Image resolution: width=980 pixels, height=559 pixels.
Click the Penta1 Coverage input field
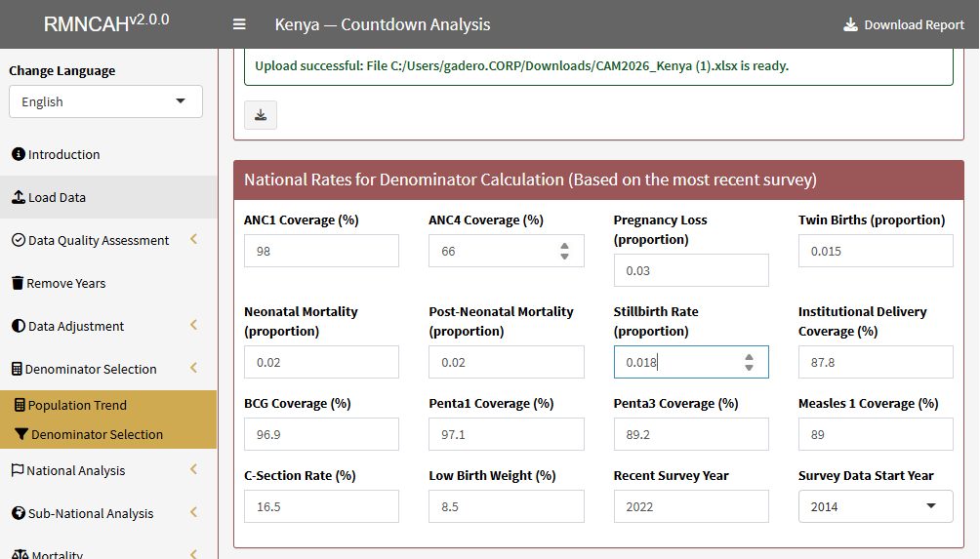click(507, 434)
